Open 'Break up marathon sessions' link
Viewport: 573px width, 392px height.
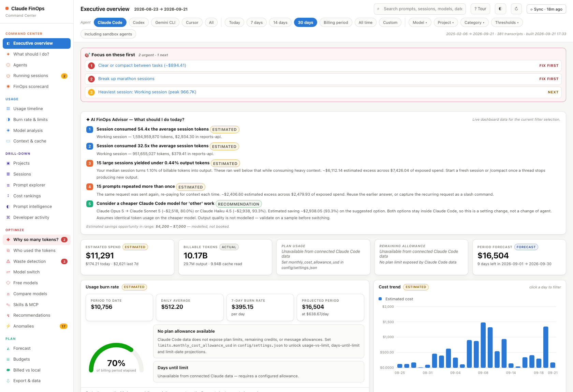click(x=126, y=79)
